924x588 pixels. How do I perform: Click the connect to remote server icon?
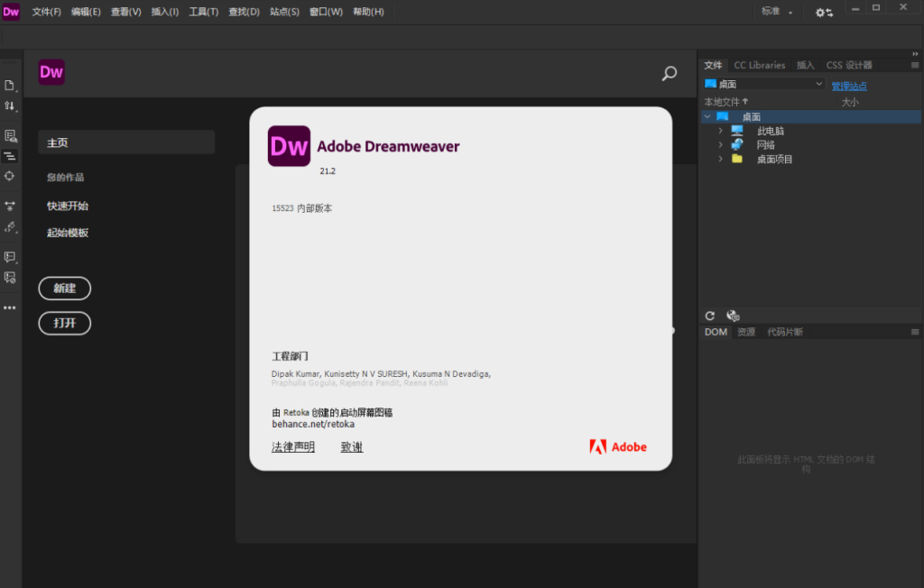[x=733, y=316]
